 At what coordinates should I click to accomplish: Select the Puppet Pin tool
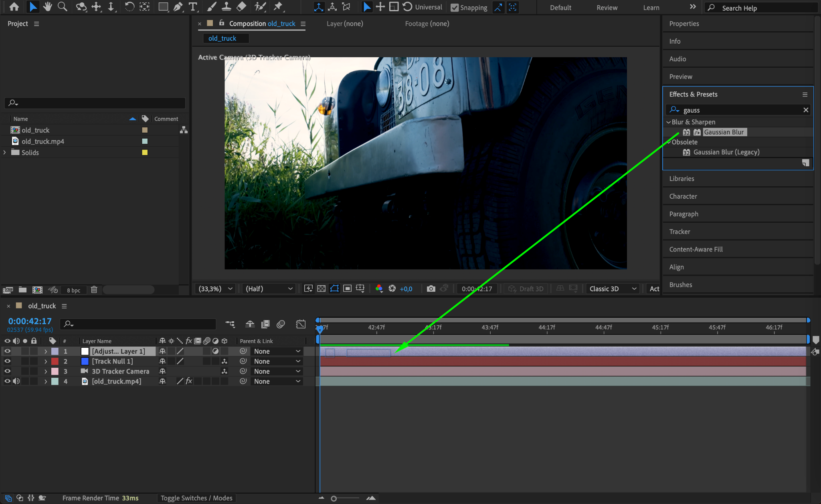[x=278, y=7]
